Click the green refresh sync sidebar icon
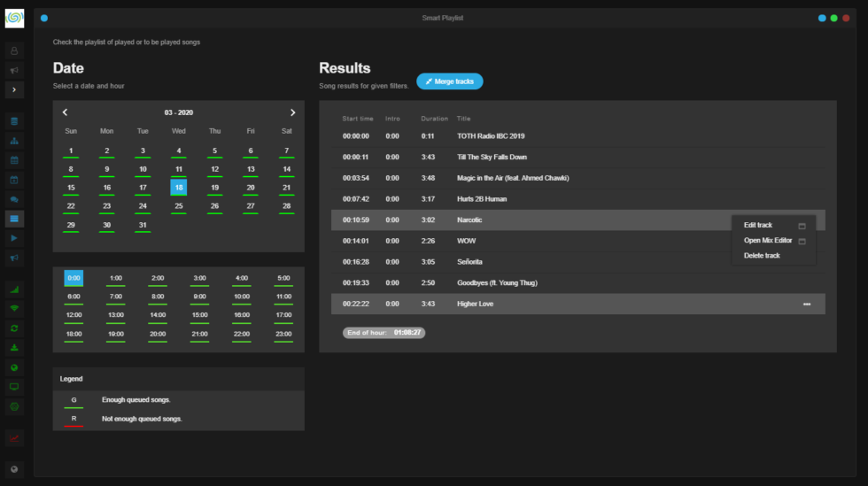Screen dimensions: 868x486 [x=14, y=328]
